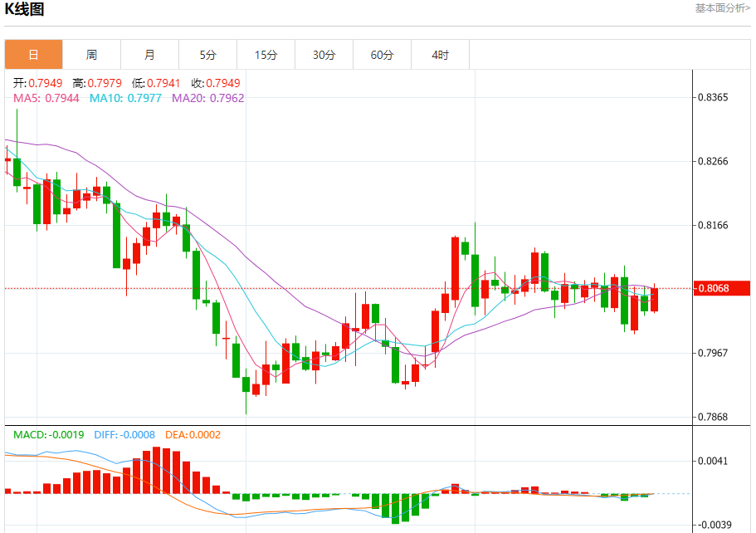Click the tallest red MACD histogram bar
The image size is (756, 533).
156,470
